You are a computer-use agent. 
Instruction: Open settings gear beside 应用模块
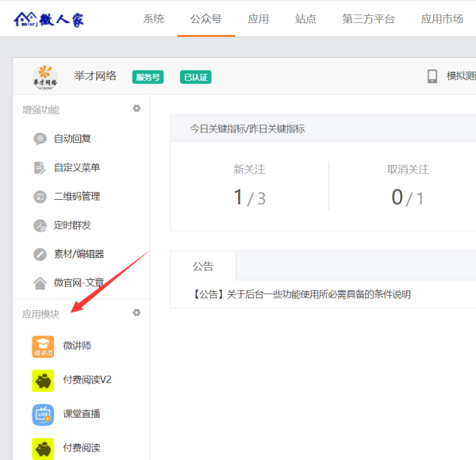[136, 312]
